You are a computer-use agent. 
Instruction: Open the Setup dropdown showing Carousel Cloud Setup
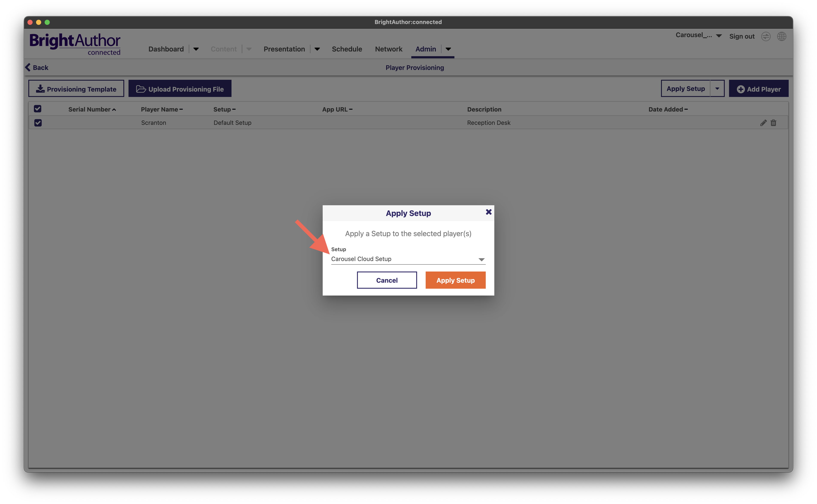408,259
